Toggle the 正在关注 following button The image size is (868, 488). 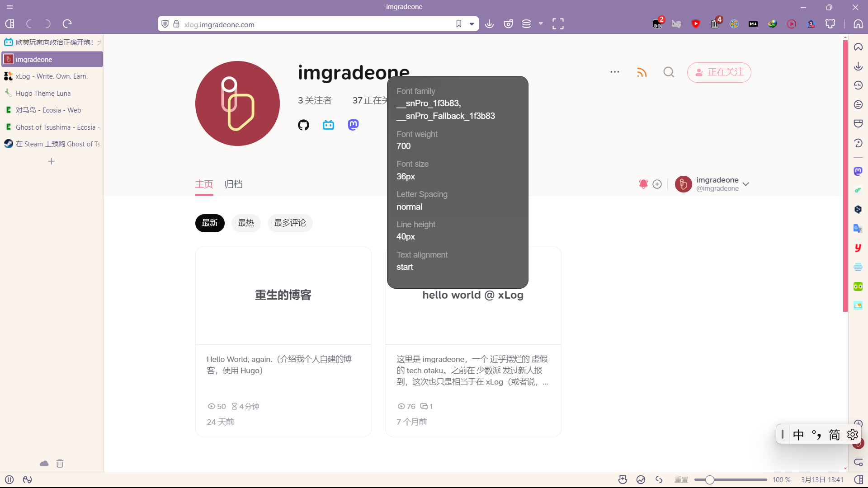tap(719, 72)
